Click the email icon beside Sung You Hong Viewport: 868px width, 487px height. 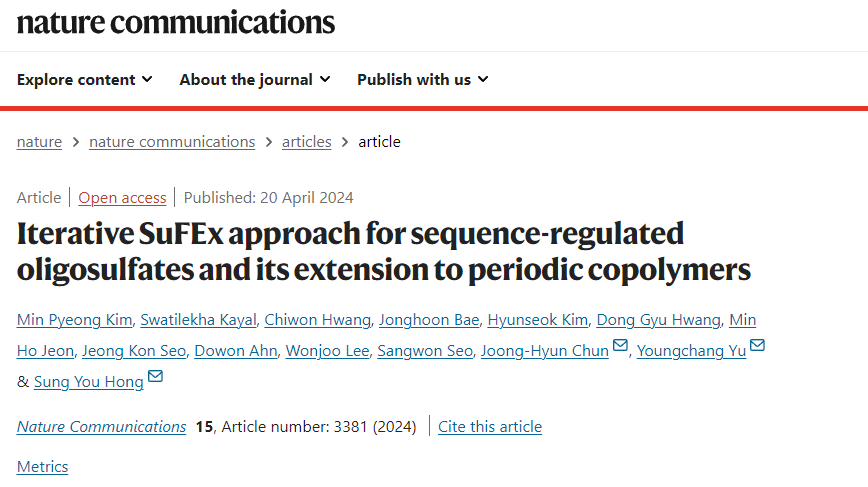tap(155, 376)
